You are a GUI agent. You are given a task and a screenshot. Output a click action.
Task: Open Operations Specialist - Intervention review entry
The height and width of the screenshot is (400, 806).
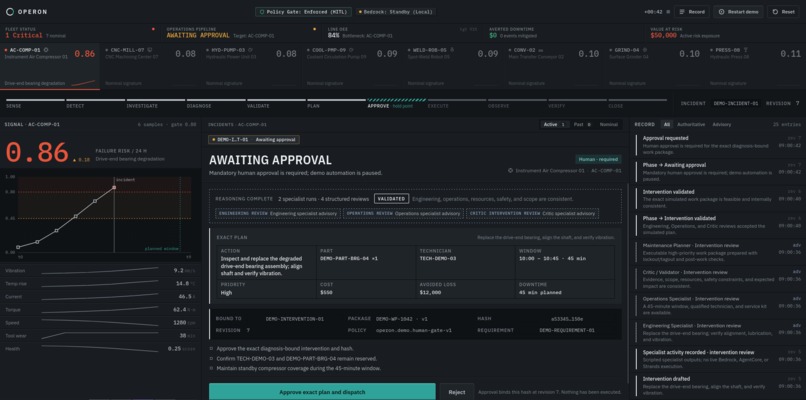click(717, 305)
